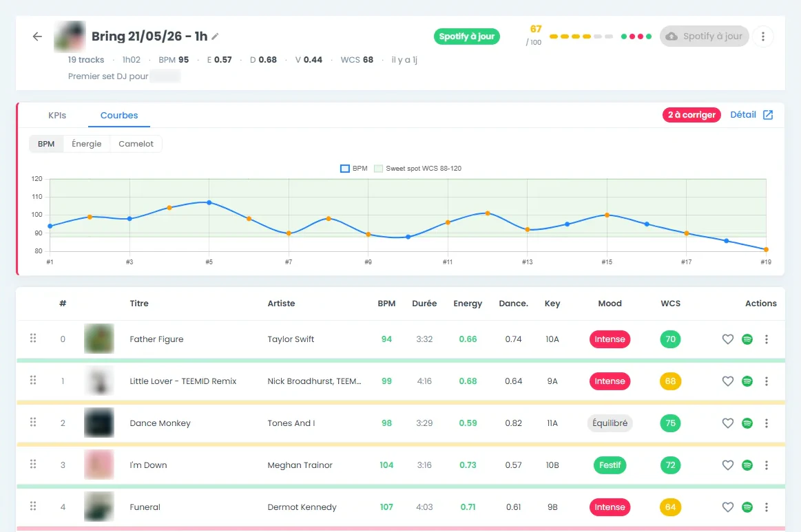Open the Détail external link icon
This screenshot has height=532, width=801.
(x=768, y=115)
